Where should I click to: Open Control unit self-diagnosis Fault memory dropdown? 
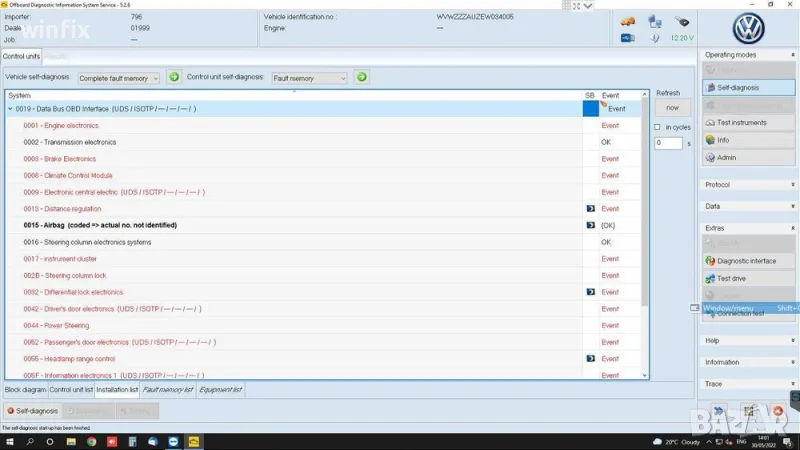[x=309, y=77]
